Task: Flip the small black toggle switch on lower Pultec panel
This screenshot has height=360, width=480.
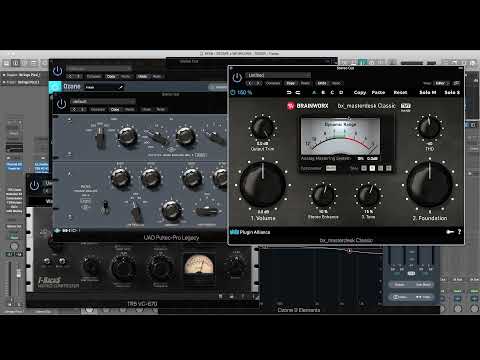Action: click(106, 207)
